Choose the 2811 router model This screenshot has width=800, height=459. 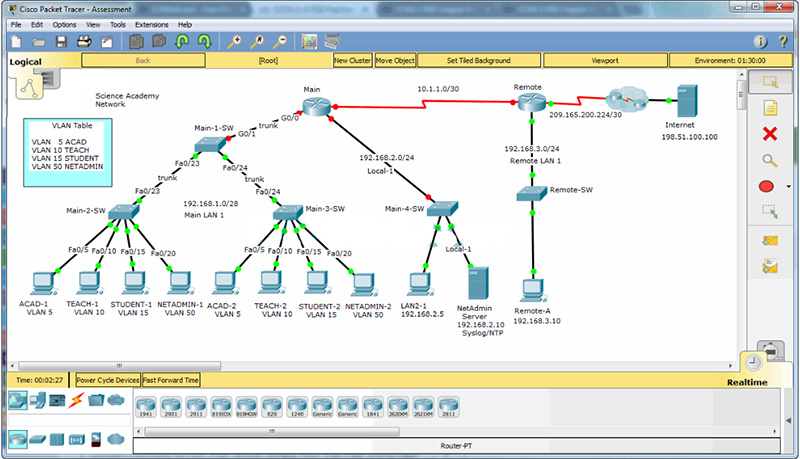click(x=448, y=407)
